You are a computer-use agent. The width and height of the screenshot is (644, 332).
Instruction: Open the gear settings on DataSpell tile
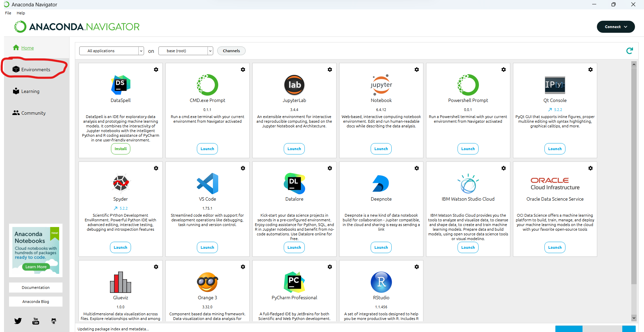click(156, 70)
